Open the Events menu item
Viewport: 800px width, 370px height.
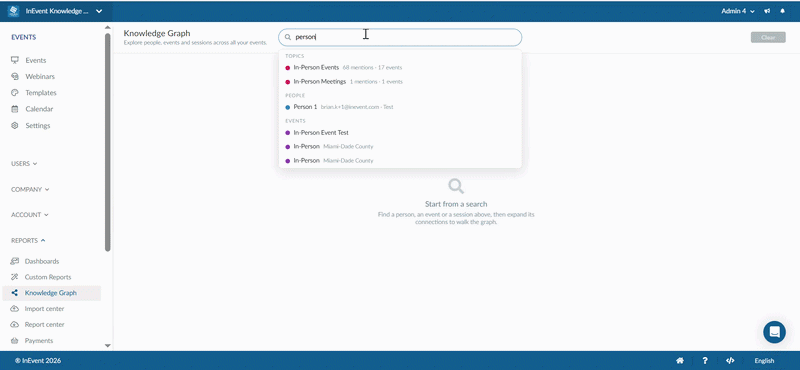[36, 60]
